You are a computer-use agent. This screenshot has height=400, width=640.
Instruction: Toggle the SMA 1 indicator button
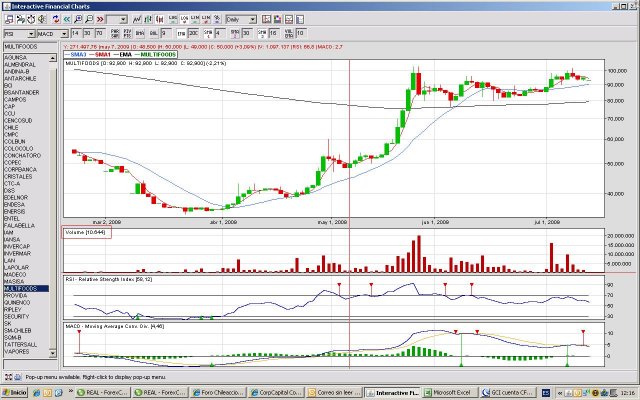pyautogui.click(x=208, y=33)
